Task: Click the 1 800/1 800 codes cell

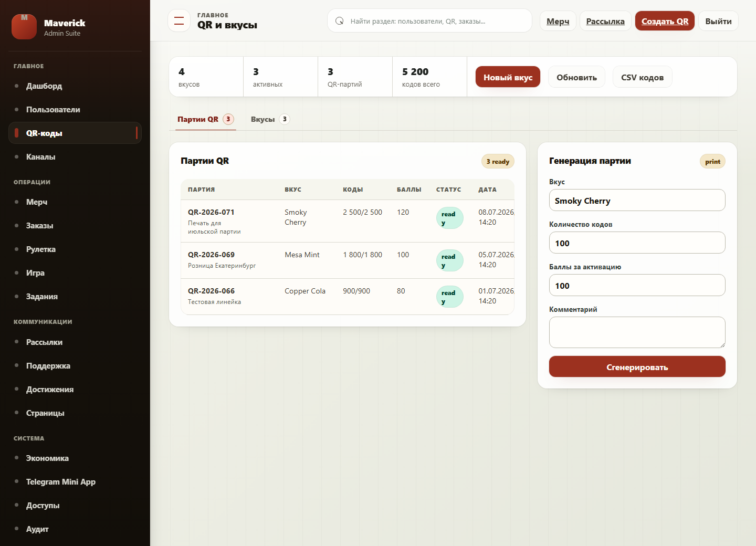Action: point(362,255)
